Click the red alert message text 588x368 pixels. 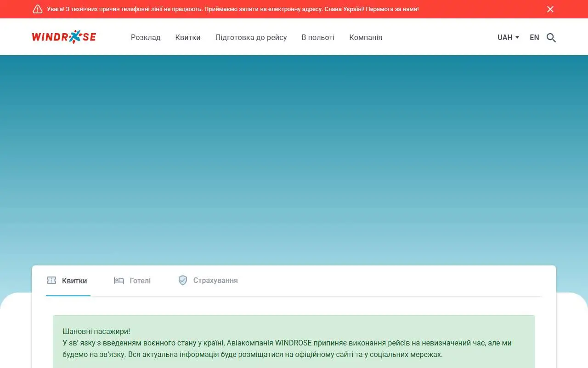233,9
